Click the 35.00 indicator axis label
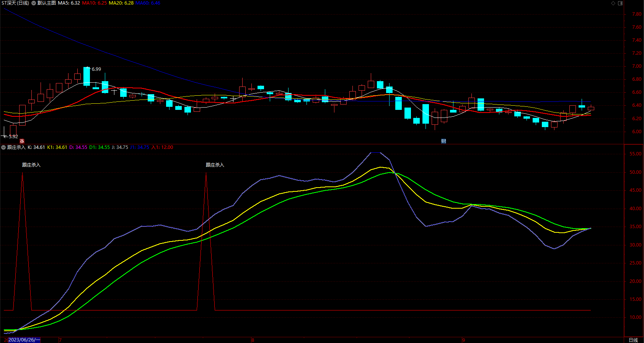The image size is (644, 343). [636, 227]
